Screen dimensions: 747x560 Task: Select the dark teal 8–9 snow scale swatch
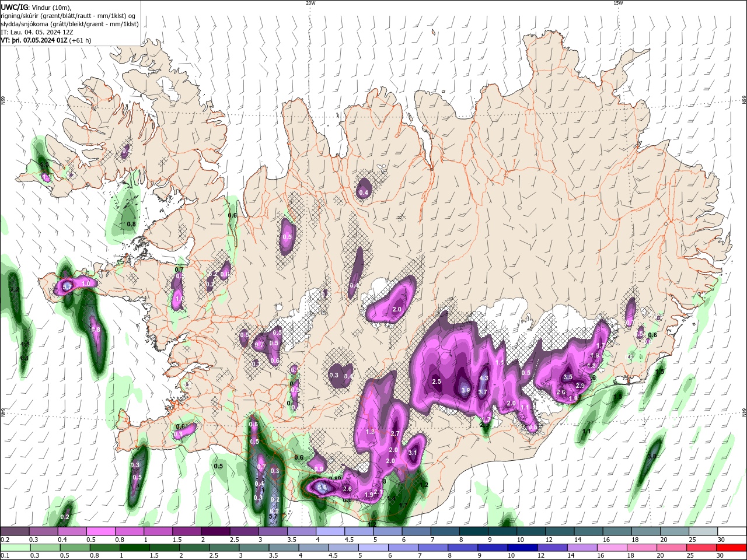pyautogui.click(x=472, y=531)
